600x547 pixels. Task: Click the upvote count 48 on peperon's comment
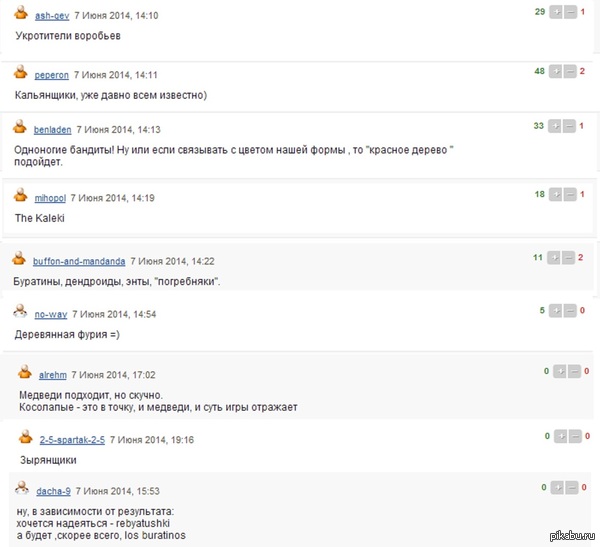coord(539,71)
